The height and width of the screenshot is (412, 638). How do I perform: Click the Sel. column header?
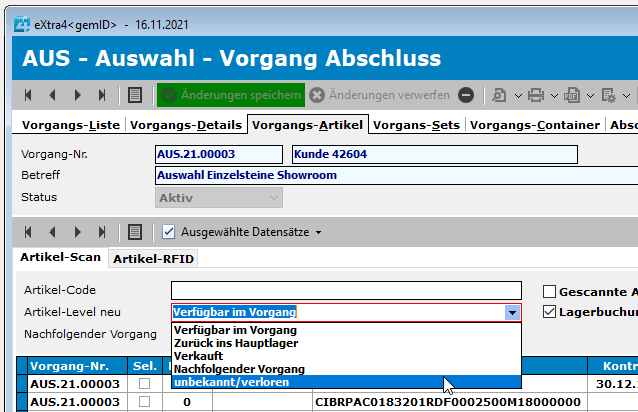point(145,366)
